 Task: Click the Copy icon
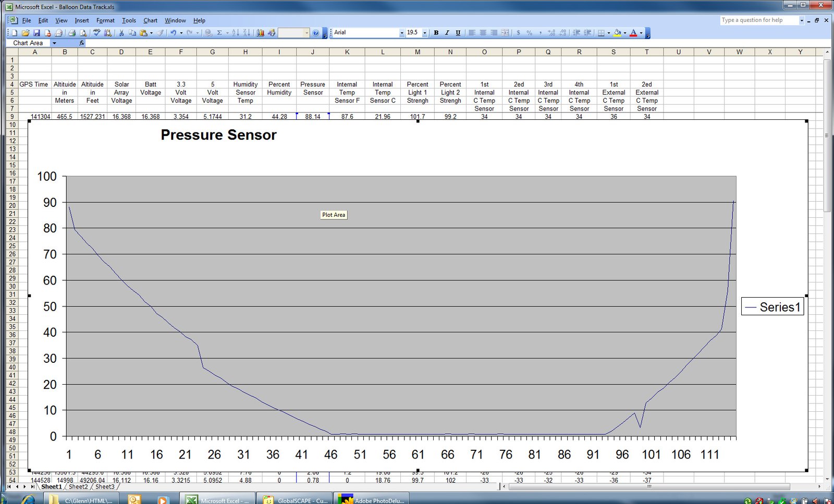point(132,33)
